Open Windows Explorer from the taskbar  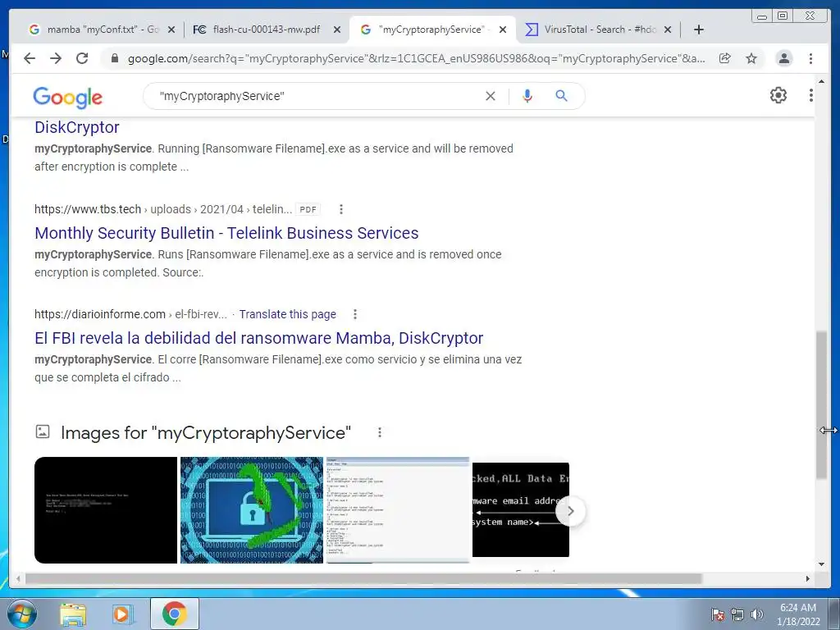pos(73,614)
